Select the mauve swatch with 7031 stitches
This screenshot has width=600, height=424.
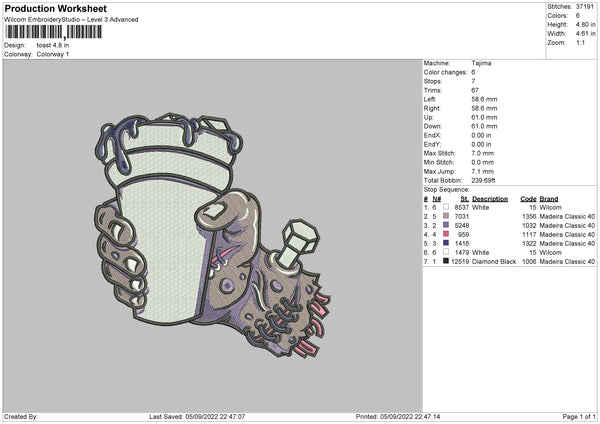click(444, 216)
